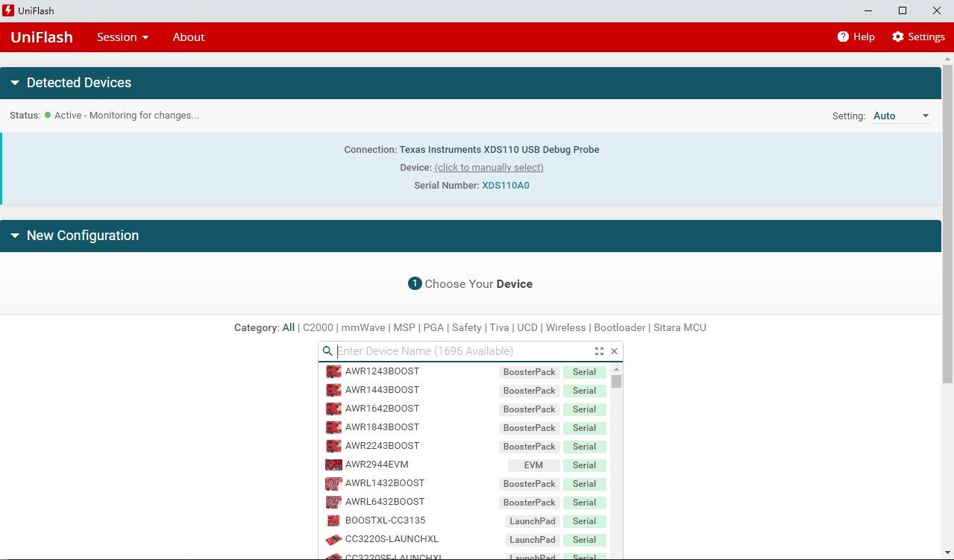Click the AWR2944EVM board icon
This screenshot has height=560, width=954.
click(333, 465)
